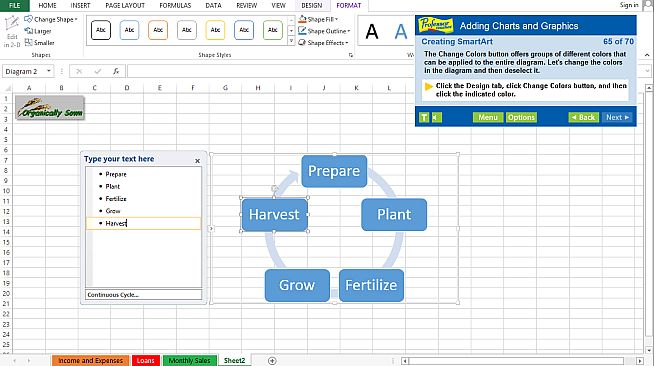654x366 pixels.
Task: Click vertical scrollbar down arrow
Action: [x=649, y=350]
